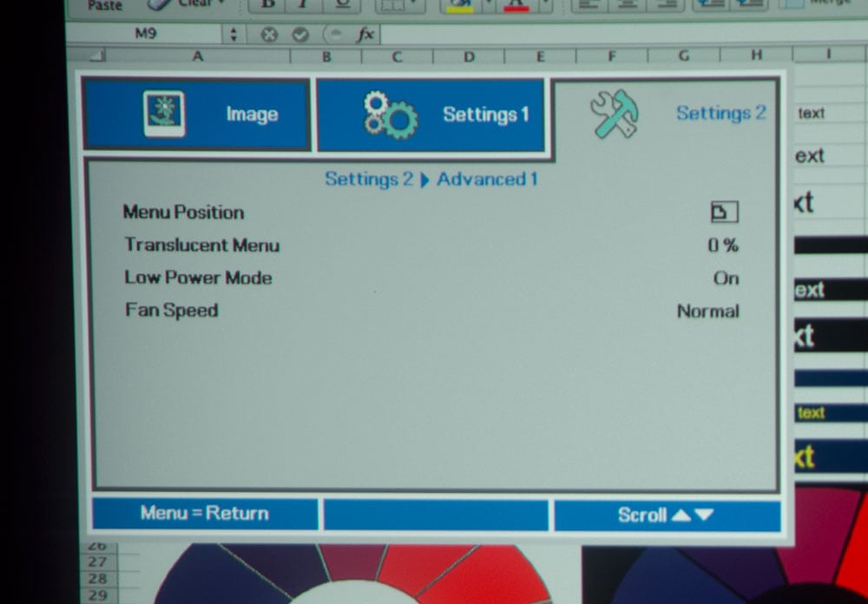The image size is (868, 604).
Task: Select column H header
Action: tap(756, 55)
